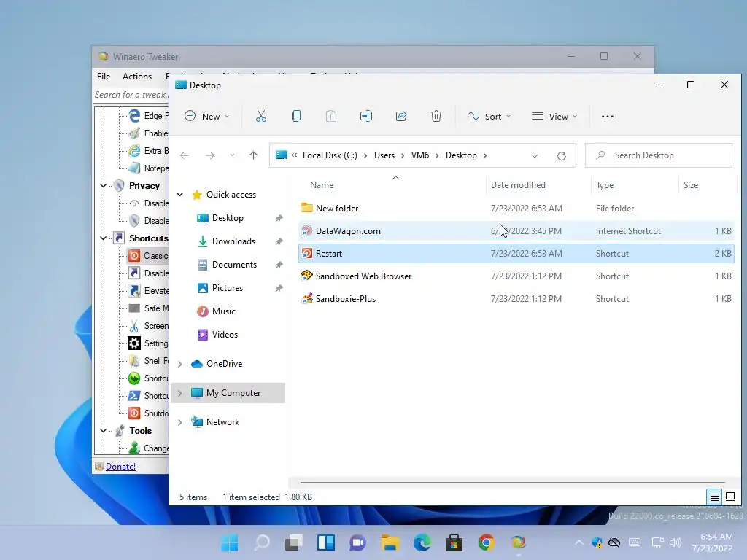Launch Google Chrome from taskbar
The height and width of the screenshot is (560, 747).
coord(486,542)
